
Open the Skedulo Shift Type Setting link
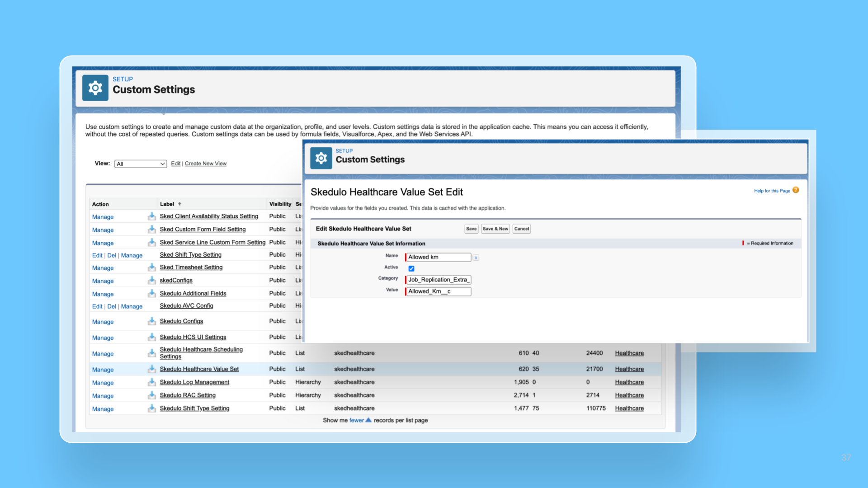point(194,408)
